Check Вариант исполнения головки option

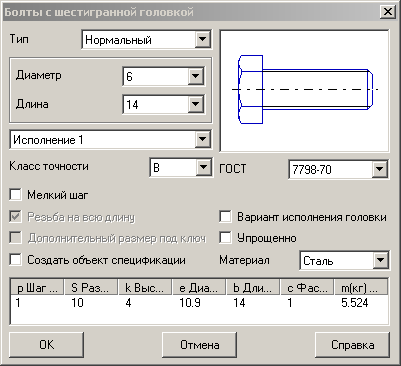coord(226,217)
